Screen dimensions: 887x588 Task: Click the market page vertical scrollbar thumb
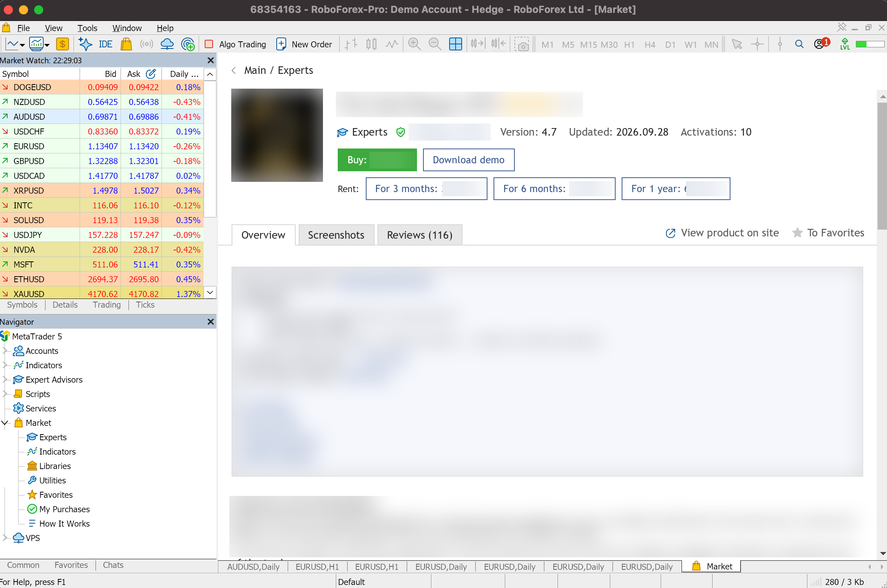pos(882,165)
